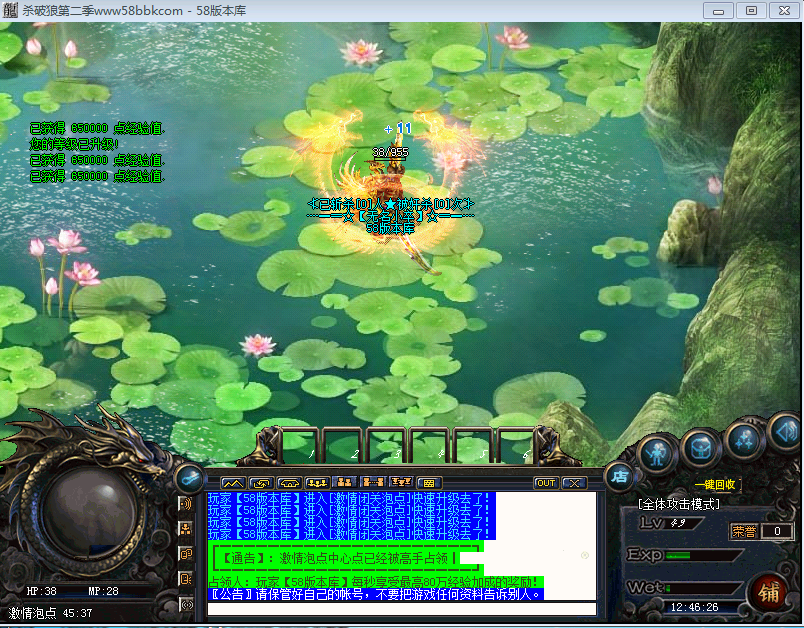Toggle the group chat channel icon
The width and height of the screenshot is (804, 628).
186,529
